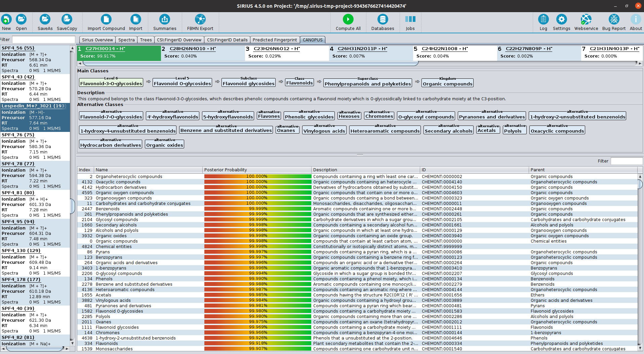Click the FBMN Export icon
Screen dimensions: 644x354
click(x=200, y=20)
